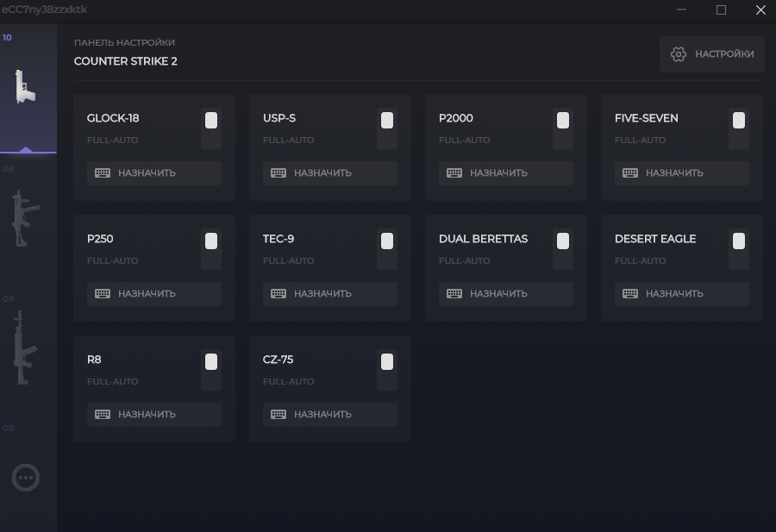776x532 pixels.
Task: Click FULL-AUTO label under P250
Action: point(112,260)
